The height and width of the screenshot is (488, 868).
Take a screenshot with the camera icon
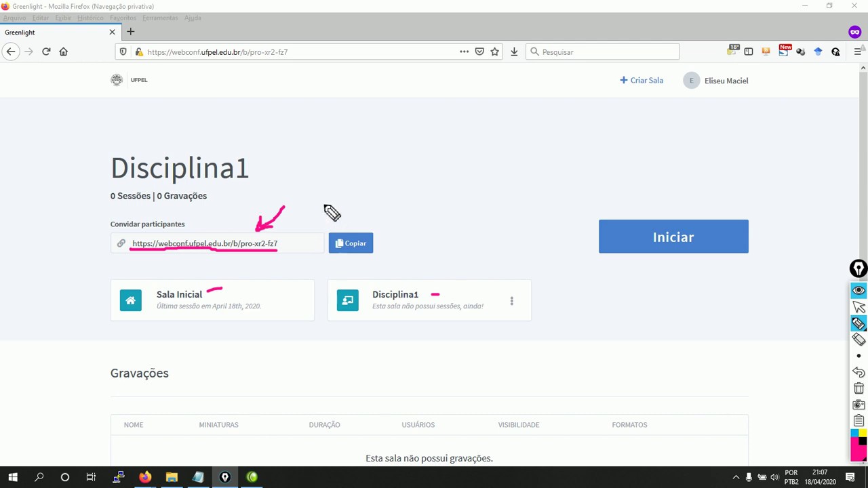pyautogui.click(x=859, y=405)
